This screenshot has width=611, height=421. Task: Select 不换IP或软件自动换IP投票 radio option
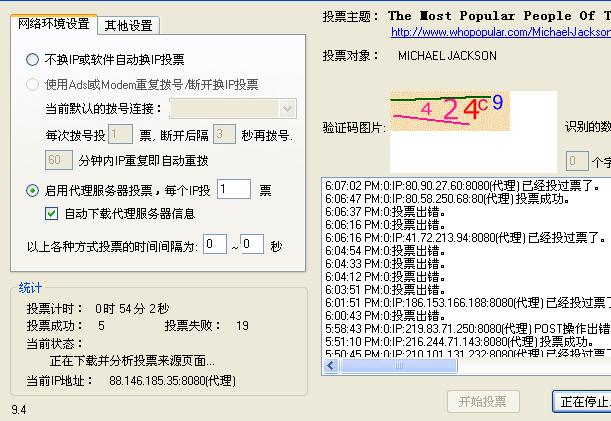pyautogui.click(x=32, y=60)
